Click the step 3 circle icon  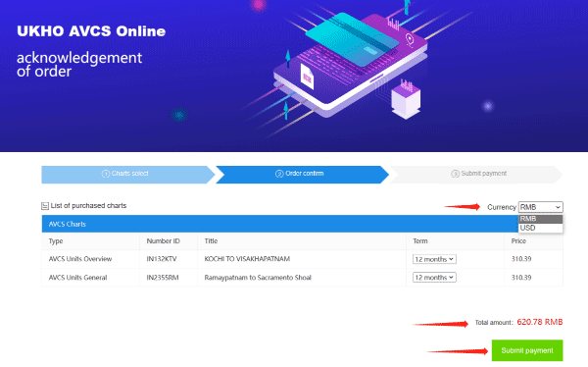(x=456, y=174)
